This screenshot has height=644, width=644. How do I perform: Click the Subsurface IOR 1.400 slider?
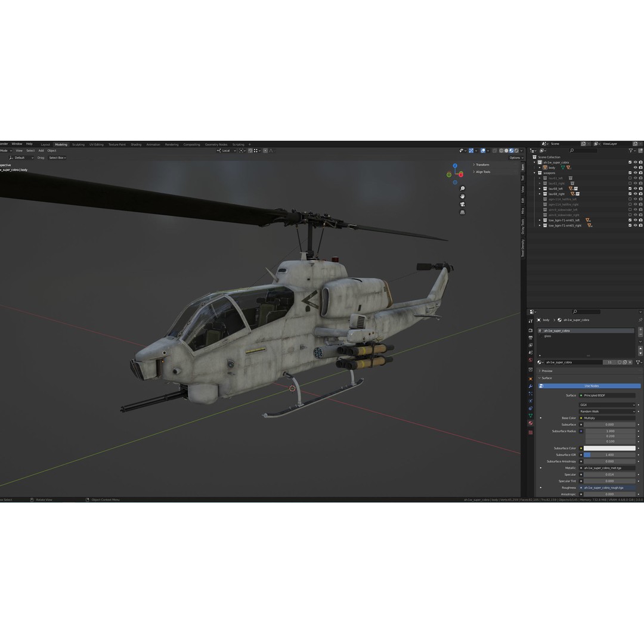609,454
